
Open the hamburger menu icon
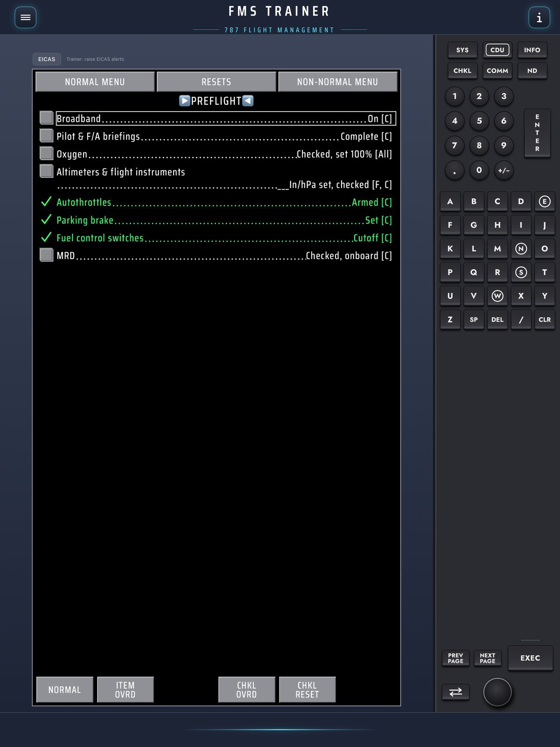[26, 18]
